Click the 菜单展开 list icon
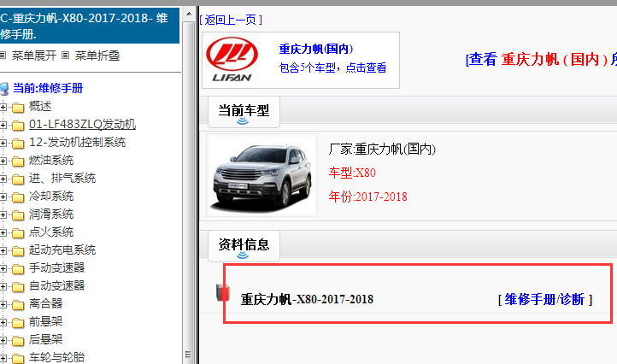 (x=3, y=56)
